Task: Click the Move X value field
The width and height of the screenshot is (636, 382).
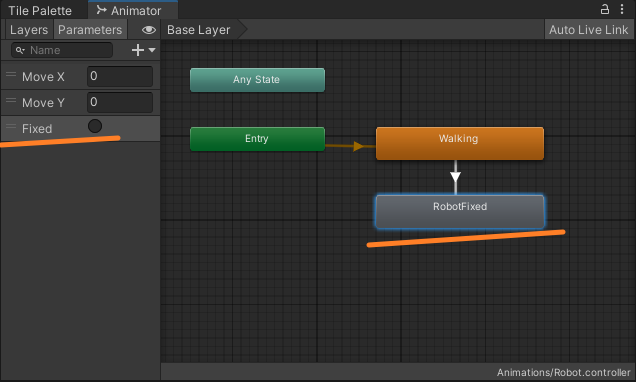Action: (120, 76)
